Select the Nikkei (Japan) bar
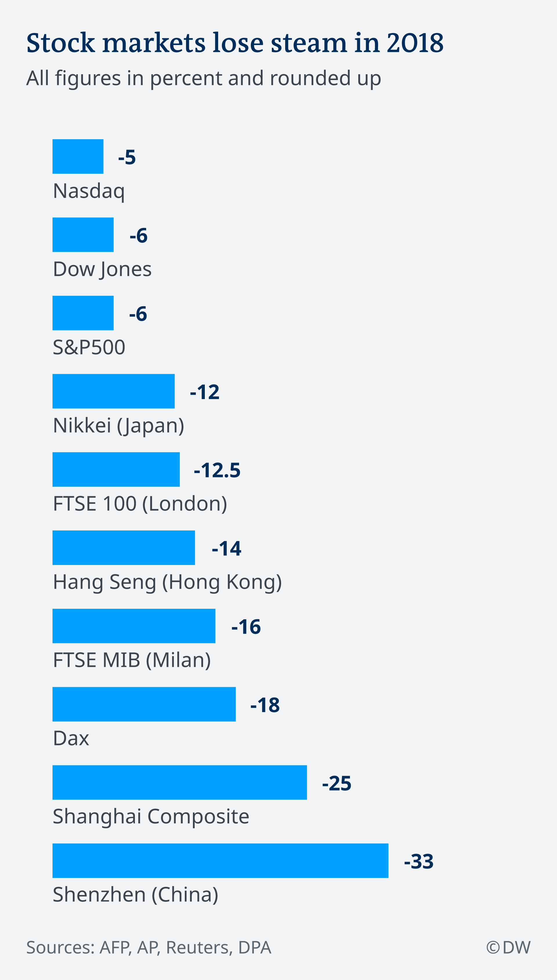Viewport: 557px width, 980px height. coord(114,391)
